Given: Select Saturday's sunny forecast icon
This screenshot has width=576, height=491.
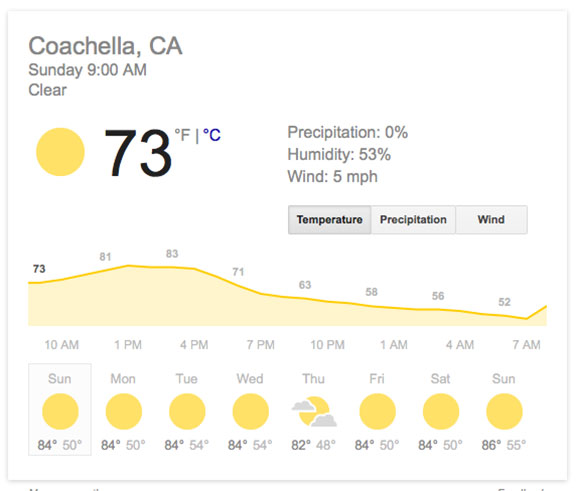Looking at the screenshot, I should 441,411.
